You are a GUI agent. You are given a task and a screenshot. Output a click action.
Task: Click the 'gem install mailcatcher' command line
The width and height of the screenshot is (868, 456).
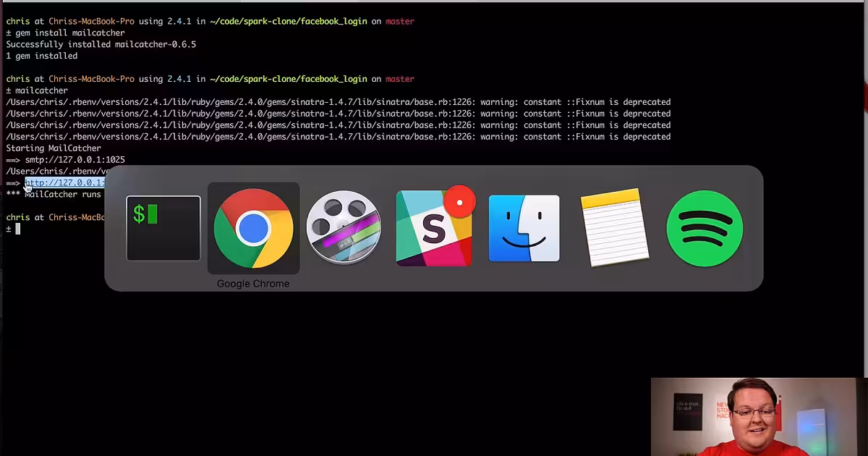[65, 33]
